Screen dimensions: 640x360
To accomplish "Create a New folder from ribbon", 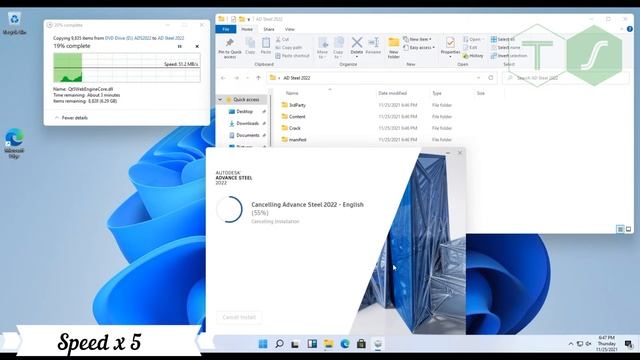I will pyautogui.click(x=393, y=48).
